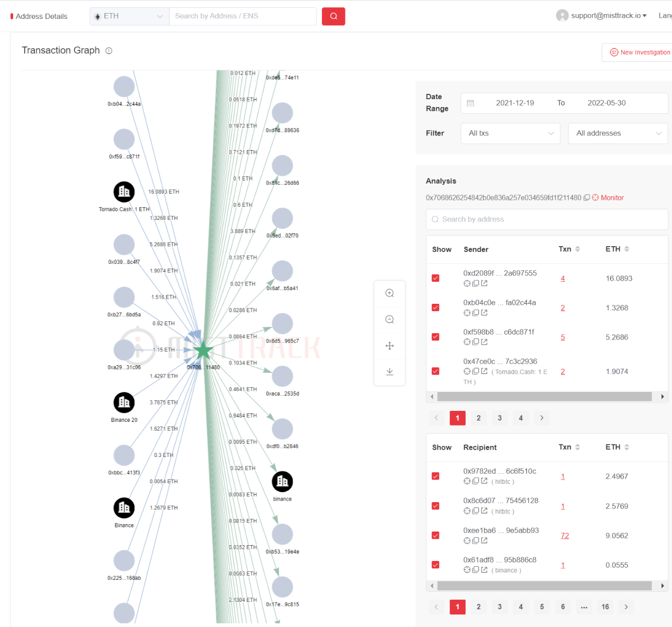Image resolution: width=672 pixels, height=627 pixels.
Task: Go to sender list page 2
Action: click(478, 418)
